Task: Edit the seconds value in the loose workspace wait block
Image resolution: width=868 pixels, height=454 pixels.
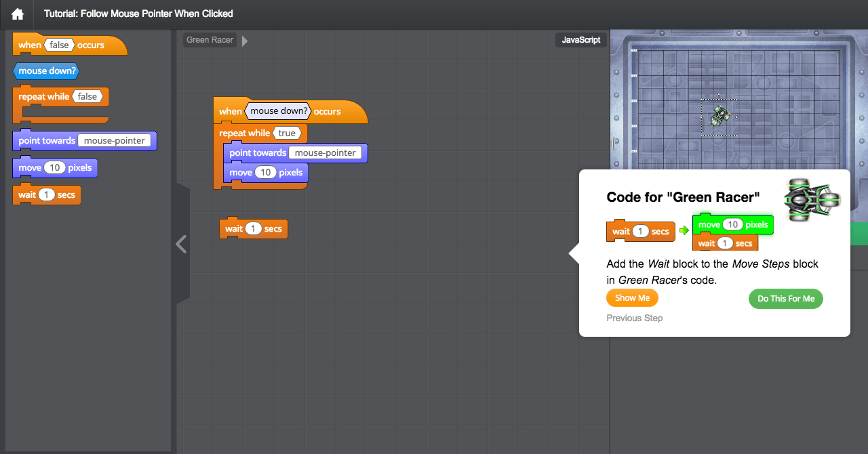Action: [253, 229]
